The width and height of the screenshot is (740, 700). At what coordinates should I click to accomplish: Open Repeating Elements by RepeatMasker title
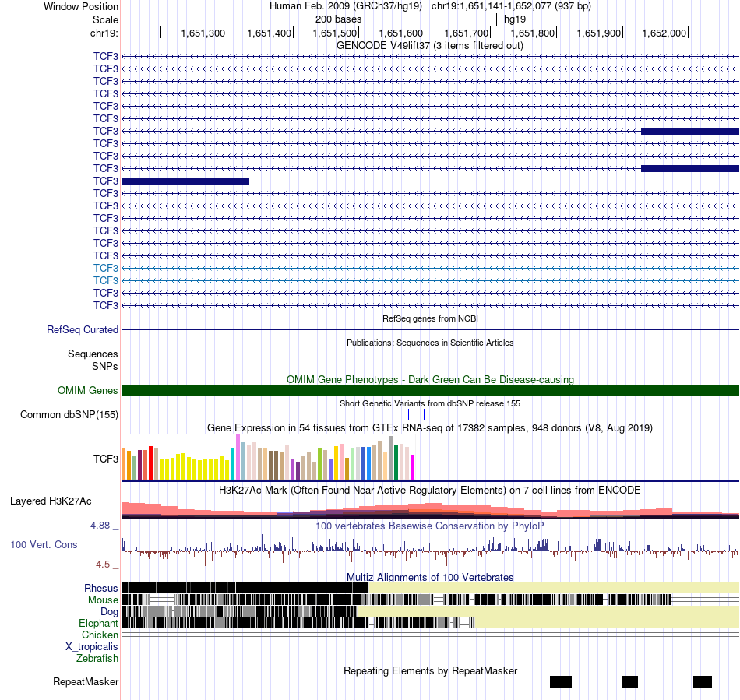click(x=430, y=670)
